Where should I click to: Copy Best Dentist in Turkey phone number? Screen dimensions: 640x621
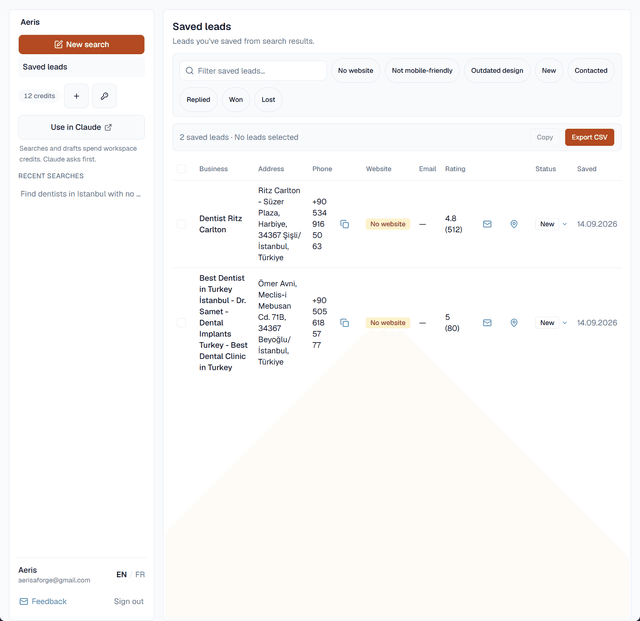[x=344, y=323]
